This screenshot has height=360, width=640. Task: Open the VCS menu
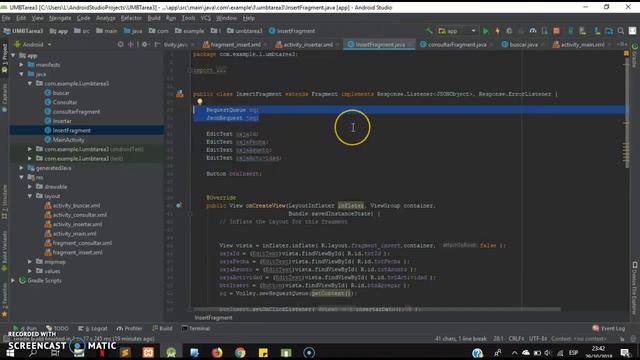206,18
